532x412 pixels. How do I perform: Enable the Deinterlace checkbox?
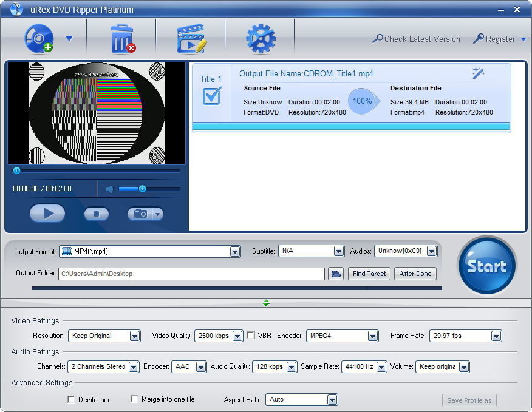pyautogui.click(x=71, y=399)
